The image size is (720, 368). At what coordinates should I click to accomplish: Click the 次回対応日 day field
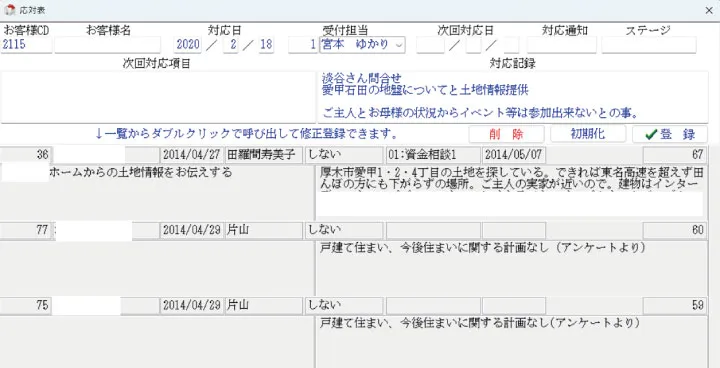[511, 45]
